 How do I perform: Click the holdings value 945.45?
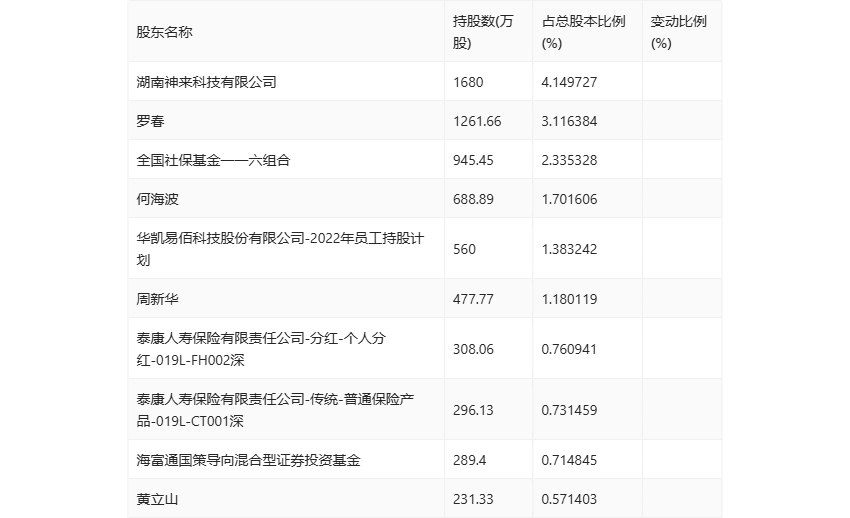pyautogui.click(x=473, y=160)
